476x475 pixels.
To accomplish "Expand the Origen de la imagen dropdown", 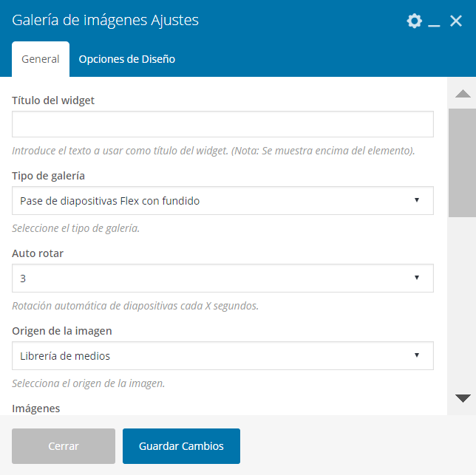I will tap(222, 356).
